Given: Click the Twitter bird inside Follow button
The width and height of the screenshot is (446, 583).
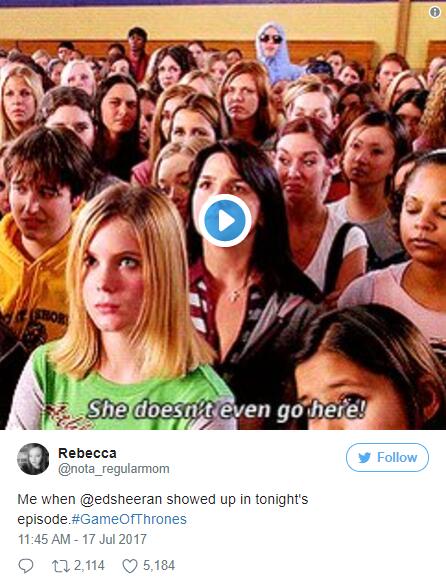Looking at the screenshot, I should pyautogui.click(x=365, y=458).
